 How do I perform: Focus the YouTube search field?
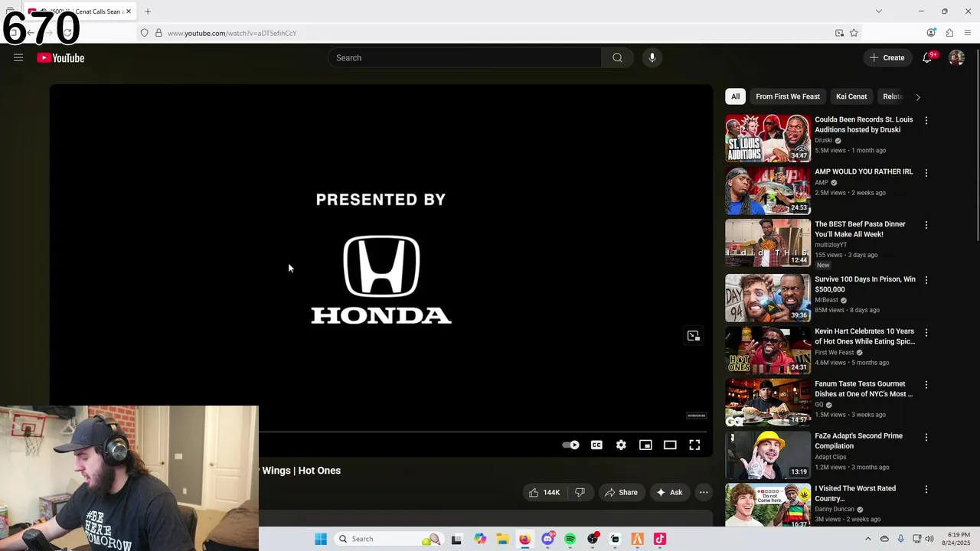[465, 58]
